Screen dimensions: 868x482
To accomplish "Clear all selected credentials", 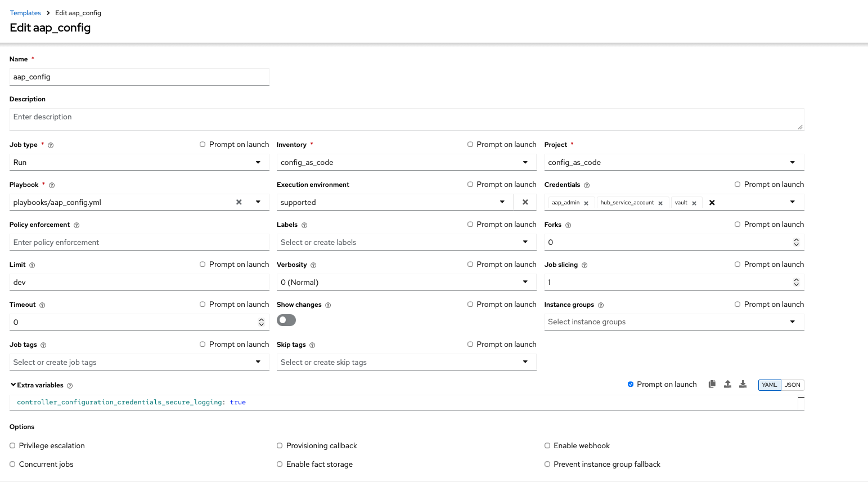I will [712, 202].
